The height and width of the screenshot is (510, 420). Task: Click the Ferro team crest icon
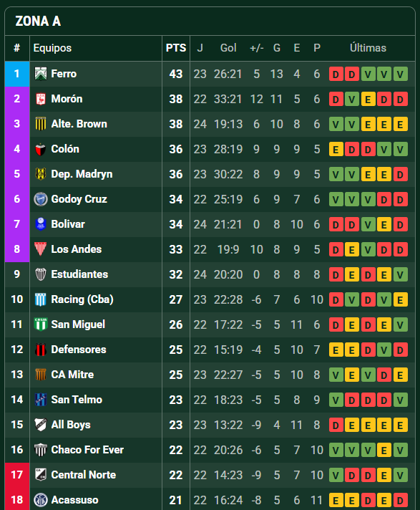point(41,74)
